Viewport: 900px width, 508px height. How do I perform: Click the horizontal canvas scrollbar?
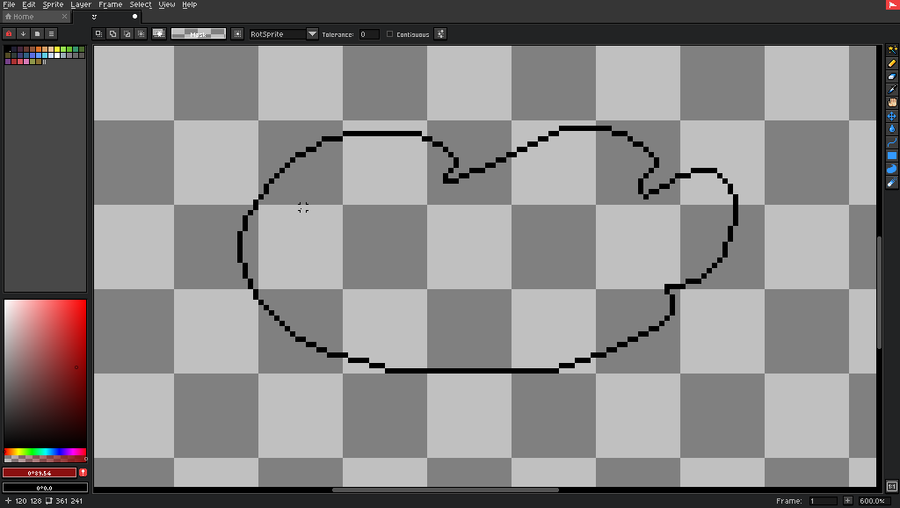pyautogui.click(x=445, y=490)
